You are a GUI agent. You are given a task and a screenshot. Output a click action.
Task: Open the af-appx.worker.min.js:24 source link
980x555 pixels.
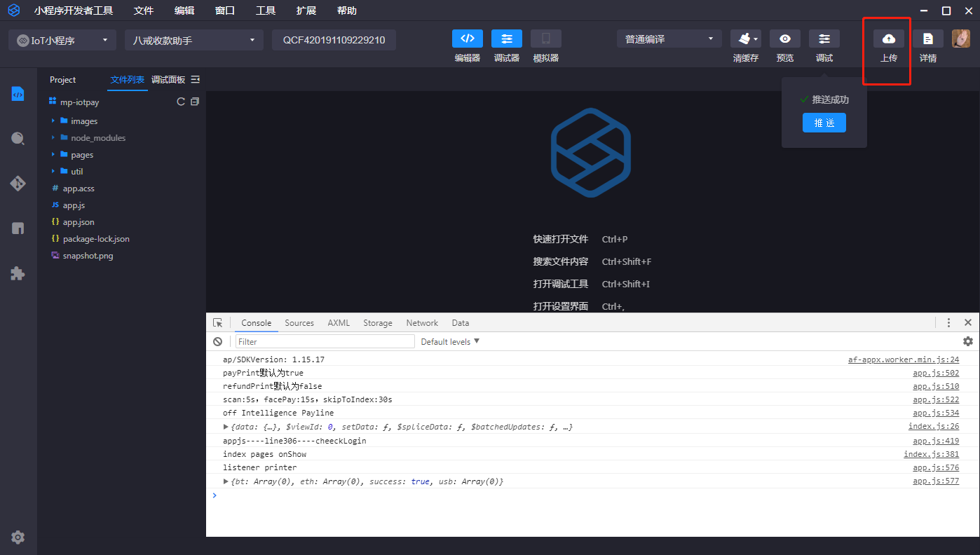tap(904, 359)
